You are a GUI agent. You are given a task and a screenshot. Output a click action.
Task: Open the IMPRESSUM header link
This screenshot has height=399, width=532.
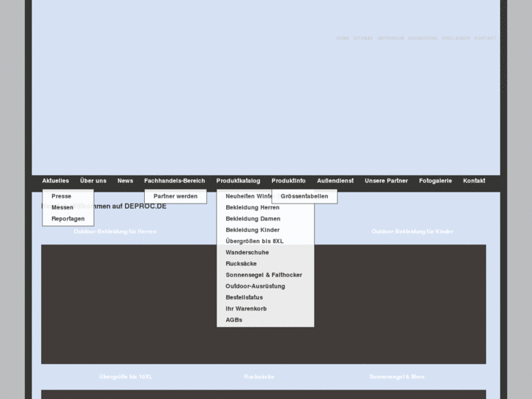coord(391,38)
